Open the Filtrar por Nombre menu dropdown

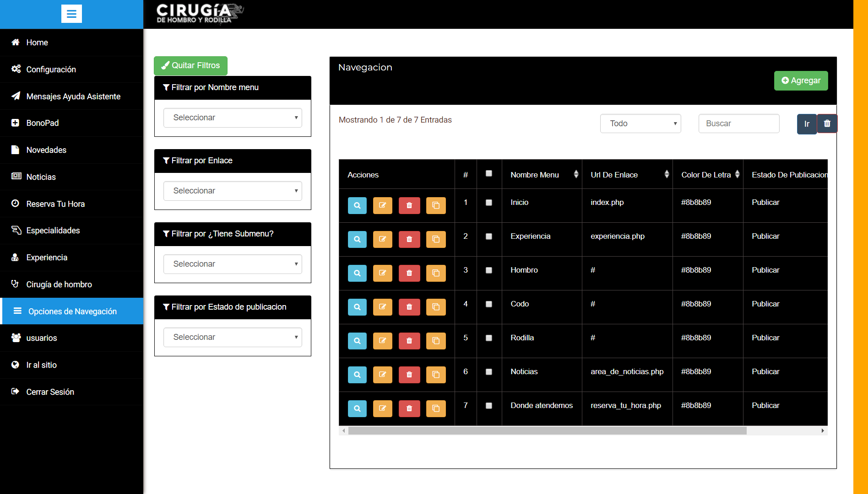[233, 118]
